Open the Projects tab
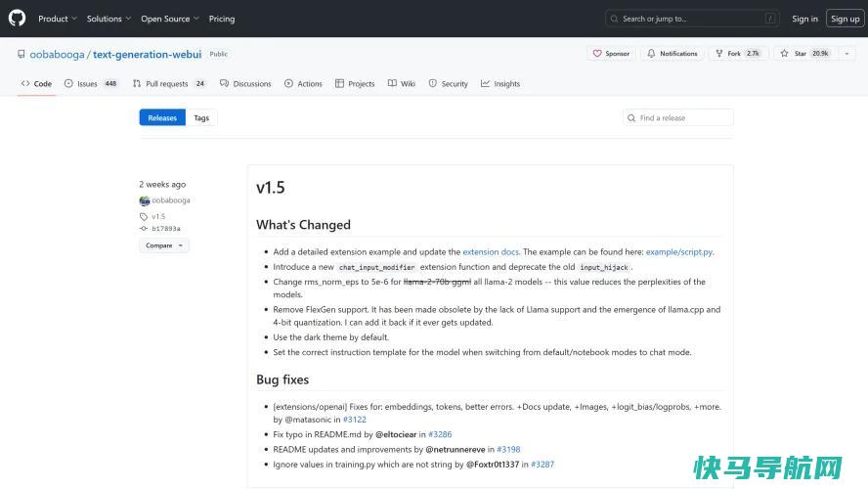 coord(355,84)
